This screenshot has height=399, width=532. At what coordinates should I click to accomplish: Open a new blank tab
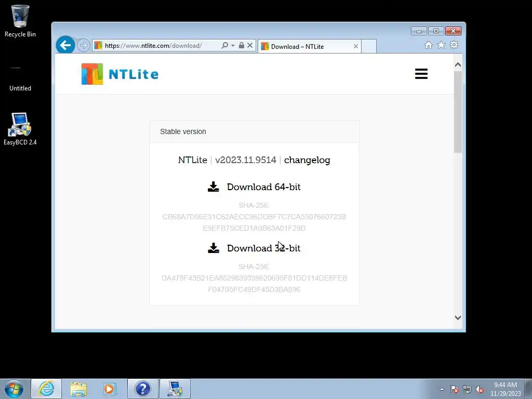(369, 46)
